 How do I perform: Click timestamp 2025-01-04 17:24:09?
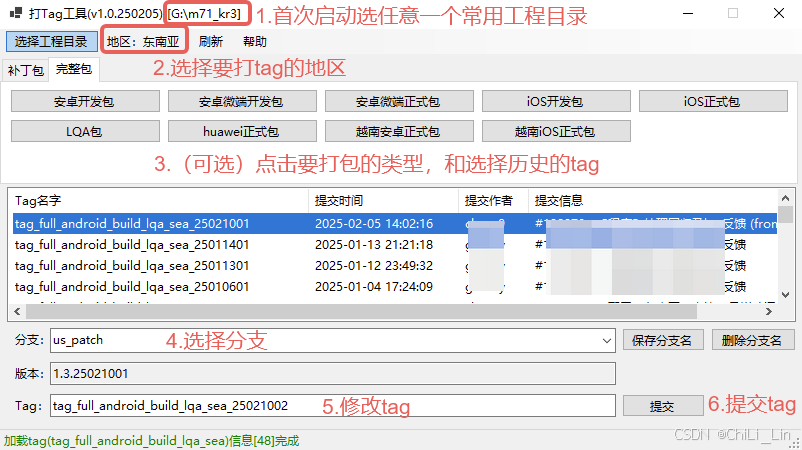374,286
